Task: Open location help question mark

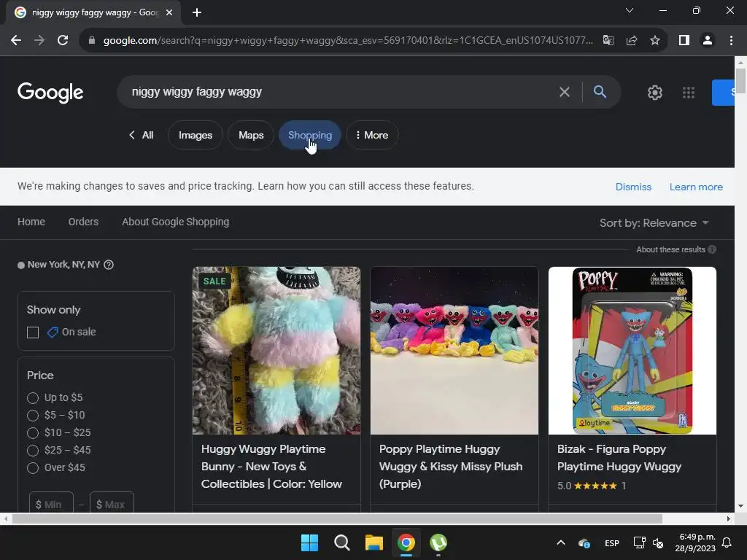Action: pos(109,265)
